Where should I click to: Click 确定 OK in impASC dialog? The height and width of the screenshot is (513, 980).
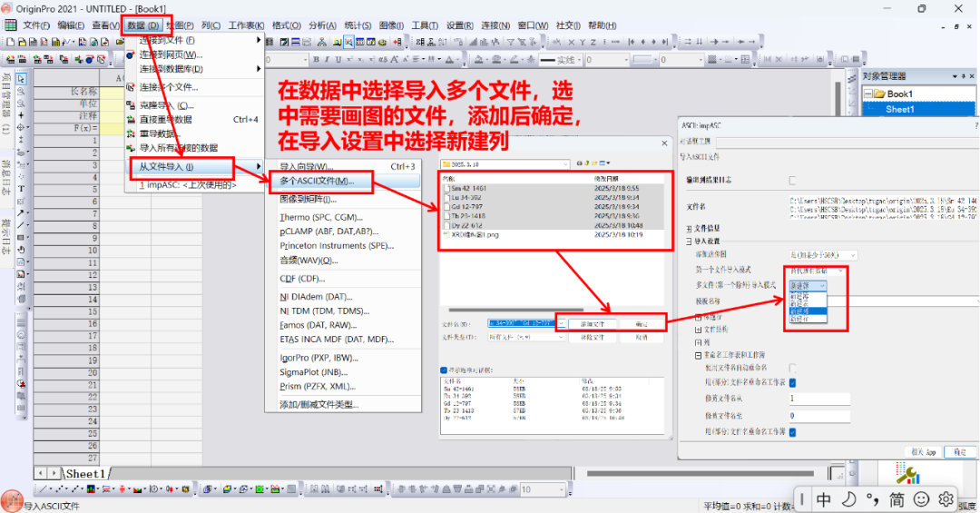click(x=960, y=451)
